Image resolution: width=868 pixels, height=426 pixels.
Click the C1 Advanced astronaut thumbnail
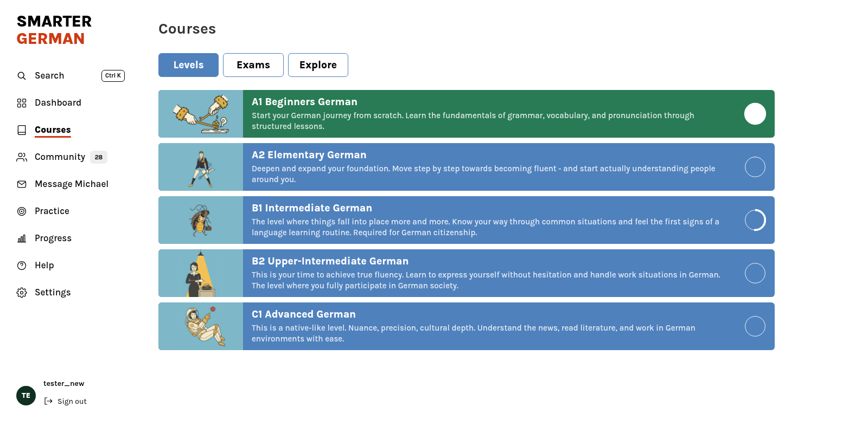pos(201,326)
